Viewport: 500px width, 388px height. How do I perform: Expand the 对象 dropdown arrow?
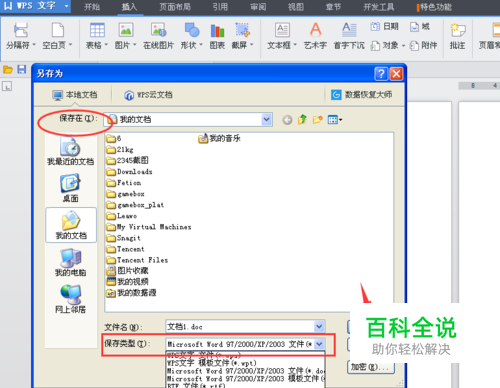pyautogui.click(x=403, y=46)
